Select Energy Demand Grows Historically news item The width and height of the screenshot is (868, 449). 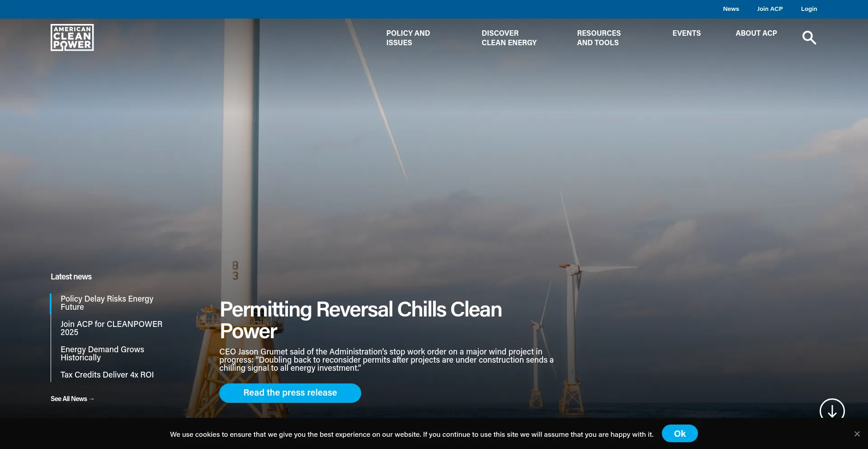click(103, 353)
